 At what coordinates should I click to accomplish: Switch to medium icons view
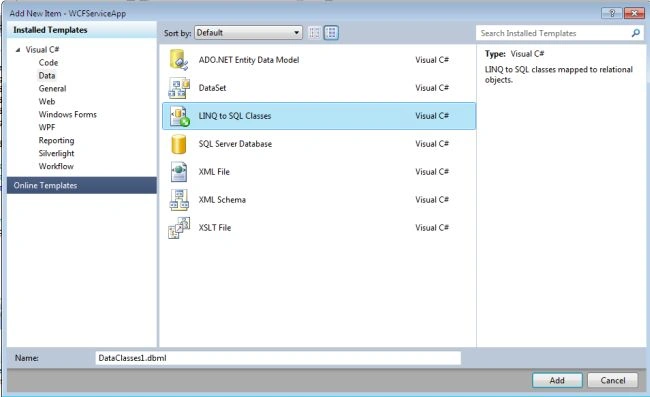pos(331,33)
